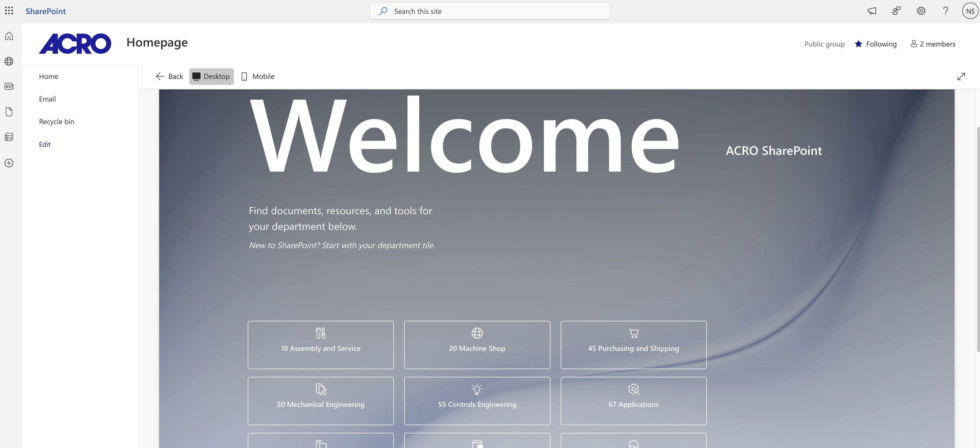
Task: Open the app launcher waffle icon
Action: (9, 11)
